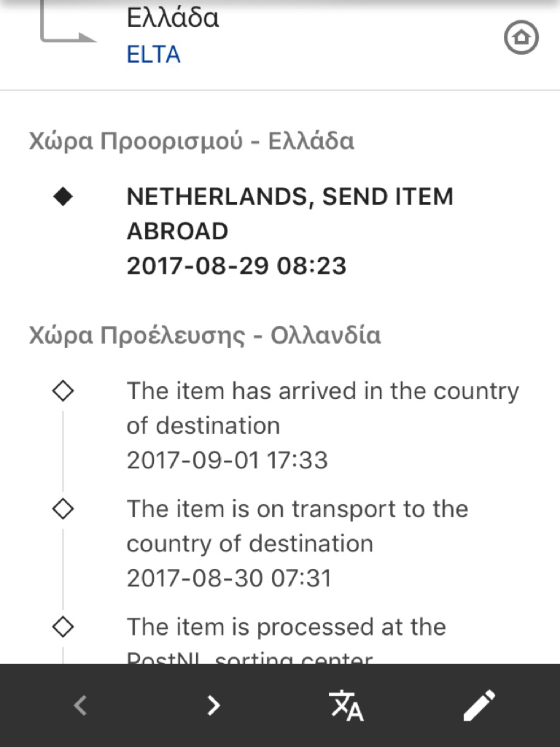Tap the Ελλάδα country title
This screenshot has height=747, width=560.
pyautogui.click(x=173, y=18)
